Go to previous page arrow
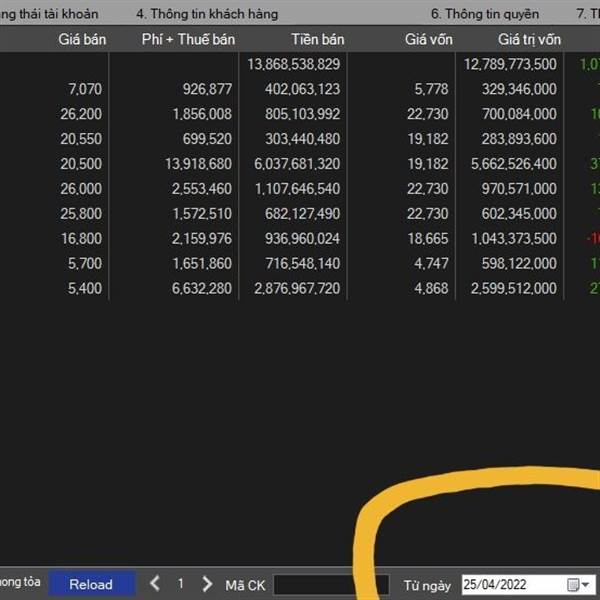 155,584
